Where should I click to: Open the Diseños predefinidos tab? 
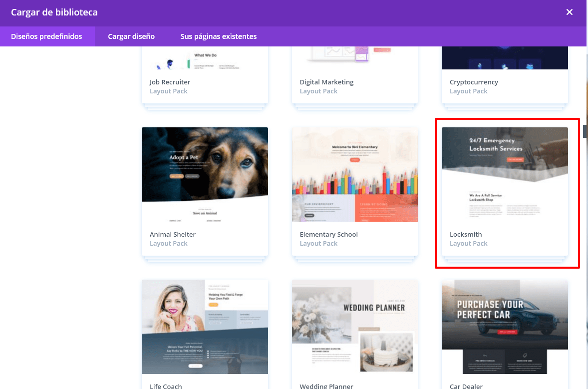(x=46, y=36)
